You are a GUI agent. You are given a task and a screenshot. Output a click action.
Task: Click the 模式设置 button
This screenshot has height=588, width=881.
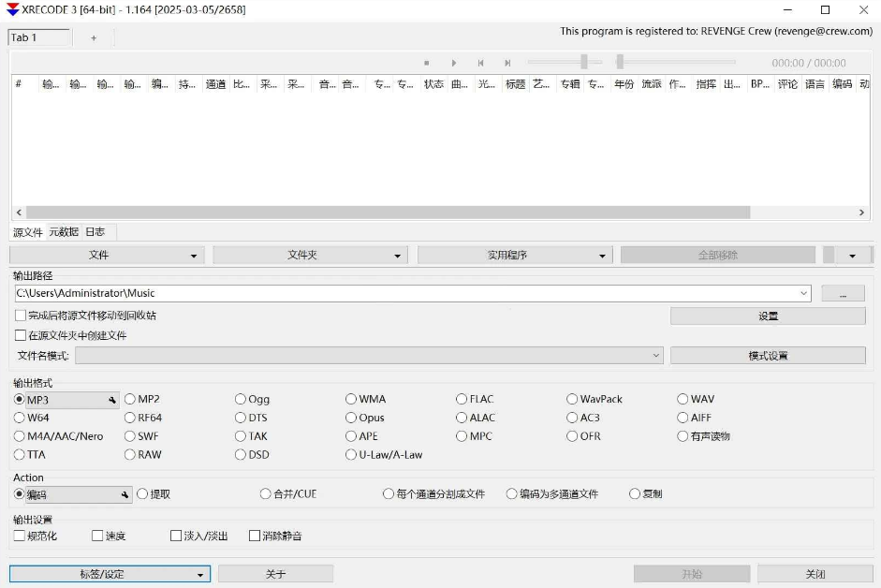pyautogui.click(x=767, y=355)
